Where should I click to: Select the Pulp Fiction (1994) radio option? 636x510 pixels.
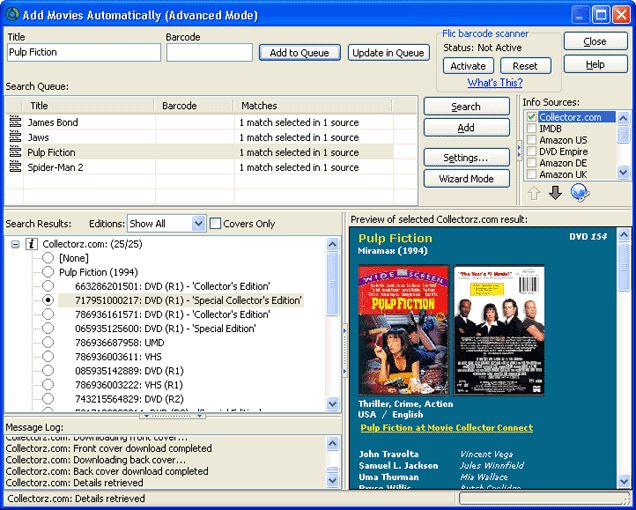coord(48,272)
